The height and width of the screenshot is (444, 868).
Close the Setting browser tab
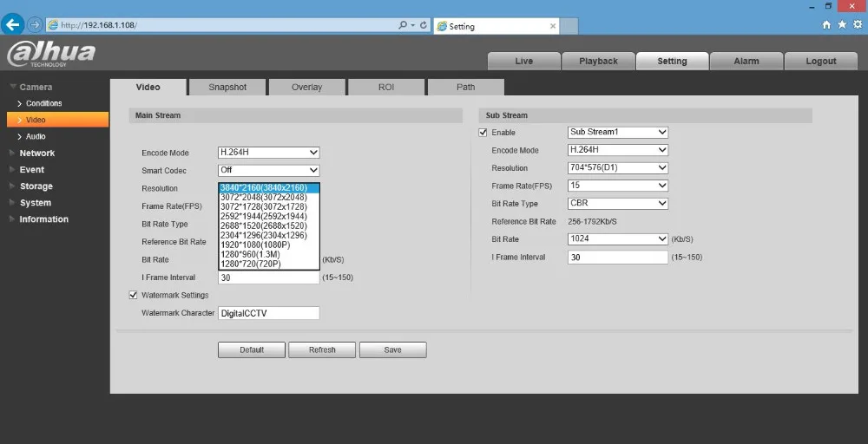(552, 26)
